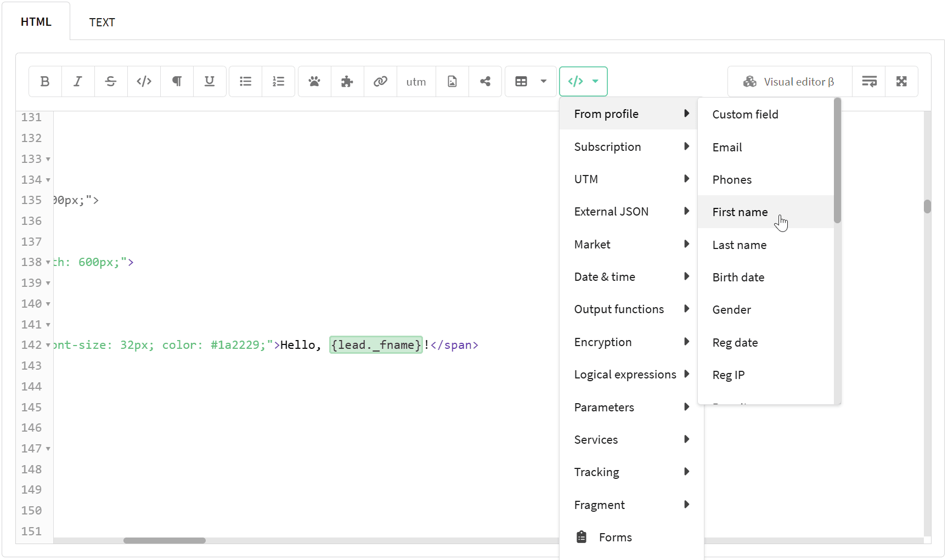Open Market submenu
Image resolution: width=948 pixels, height=560 pixels.
[x=628, y=245]
